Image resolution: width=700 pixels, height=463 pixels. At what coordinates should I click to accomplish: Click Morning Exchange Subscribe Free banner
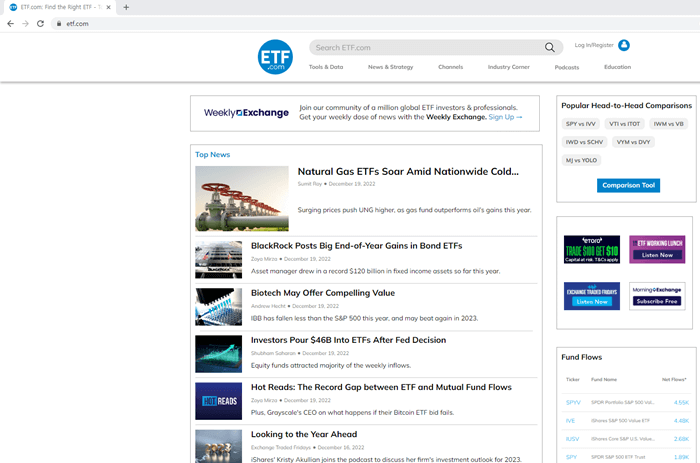[657, 296]
